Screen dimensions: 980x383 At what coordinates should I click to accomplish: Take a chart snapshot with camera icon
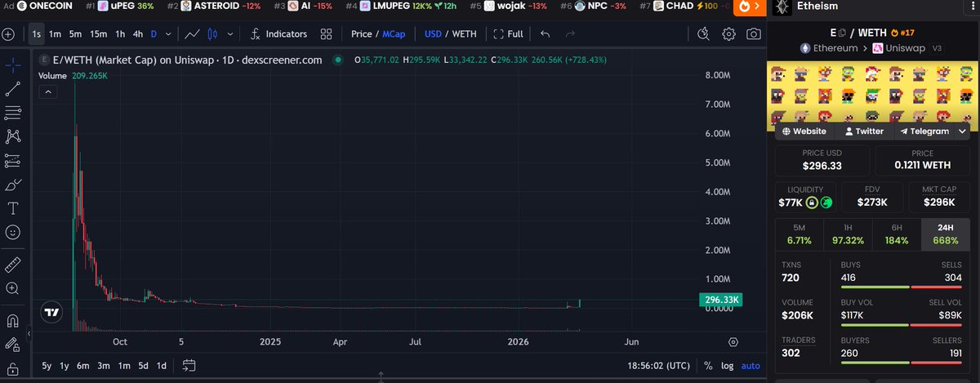(754, 34)
